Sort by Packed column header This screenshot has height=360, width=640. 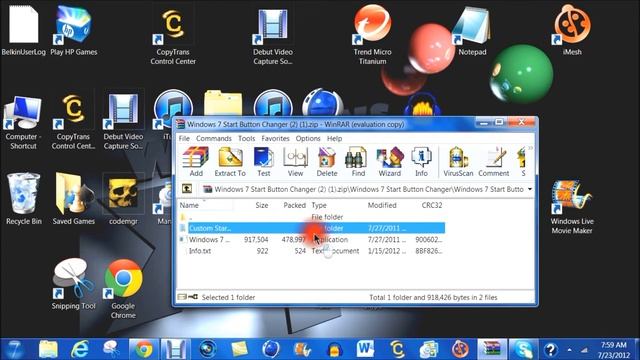click(x=294, y=205)
